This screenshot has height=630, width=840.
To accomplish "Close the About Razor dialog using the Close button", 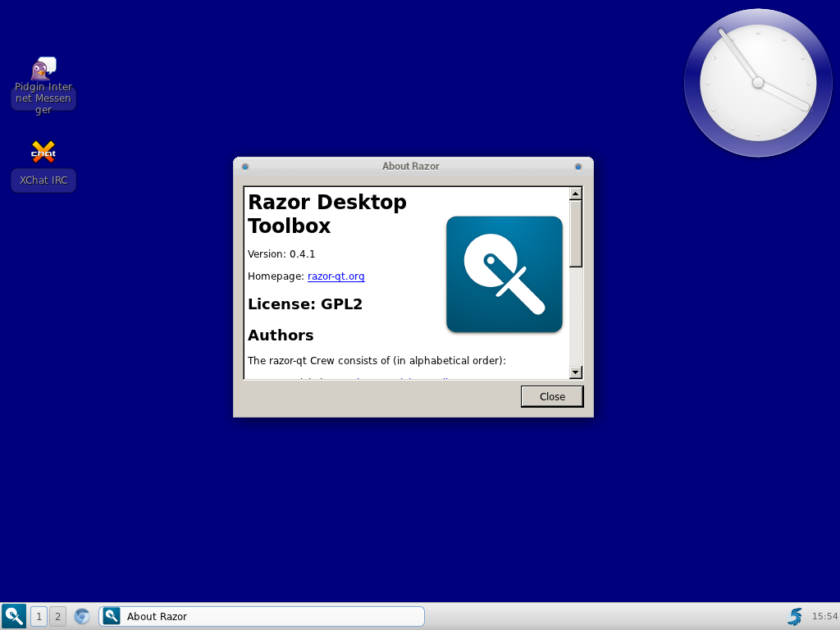I will pyautogui.click(x=552, y=396).
